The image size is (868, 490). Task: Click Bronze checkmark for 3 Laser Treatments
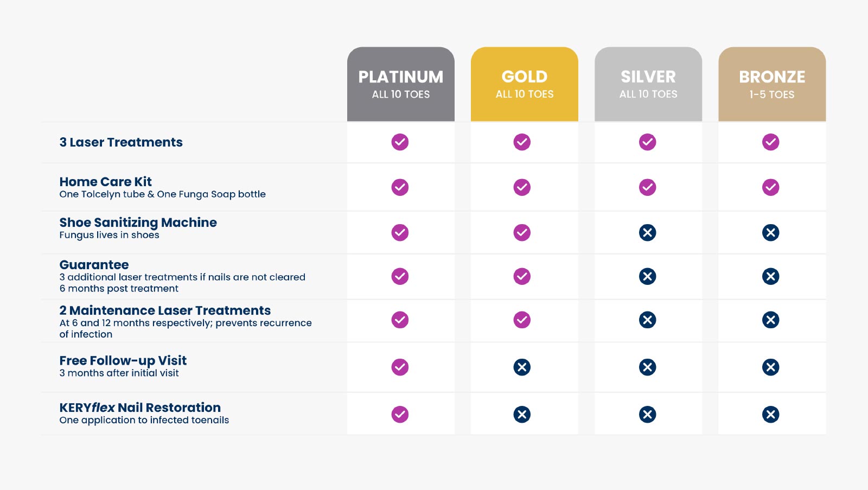point(770,142)
